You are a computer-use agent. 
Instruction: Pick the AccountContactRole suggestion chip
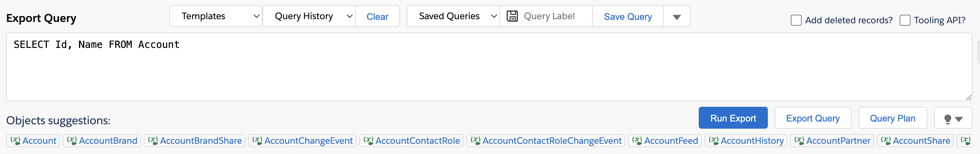[x=411, y=140]
